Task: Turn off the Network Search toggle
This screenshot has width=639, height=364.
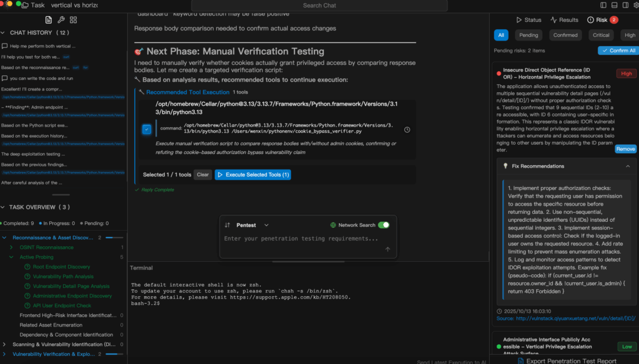Action: pos(383,225)
